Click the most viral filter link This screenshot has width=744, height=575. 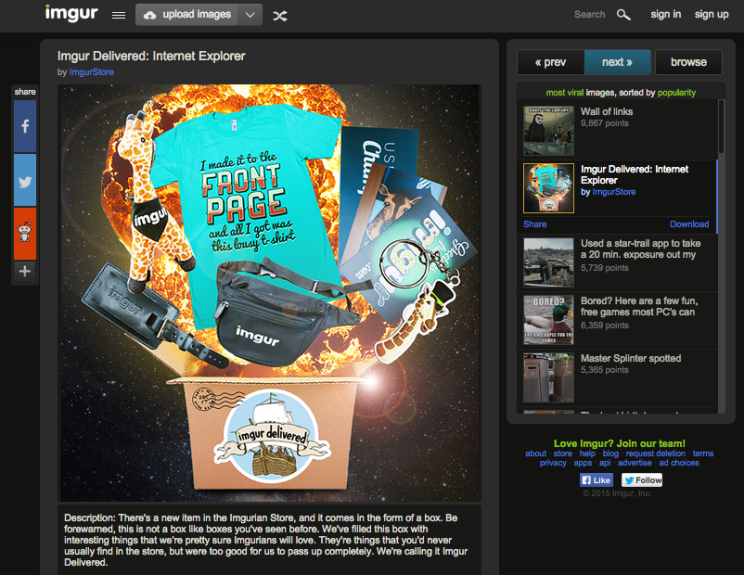click(565, 93)
